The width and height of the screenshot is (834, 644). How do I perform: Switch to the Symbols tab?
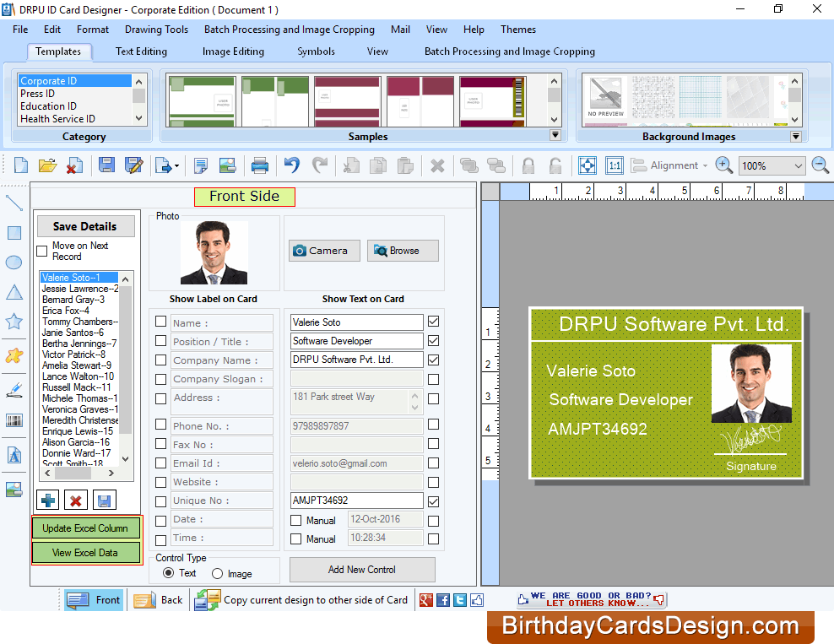pyautogui.click(x=316, y=51)
